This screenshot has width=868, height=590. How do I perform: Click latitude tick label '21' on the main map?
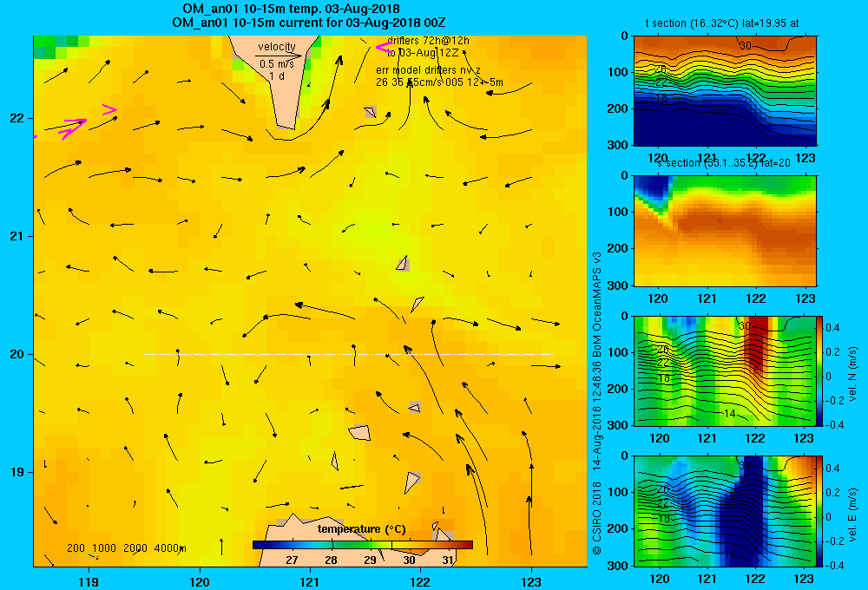point(16,236)
